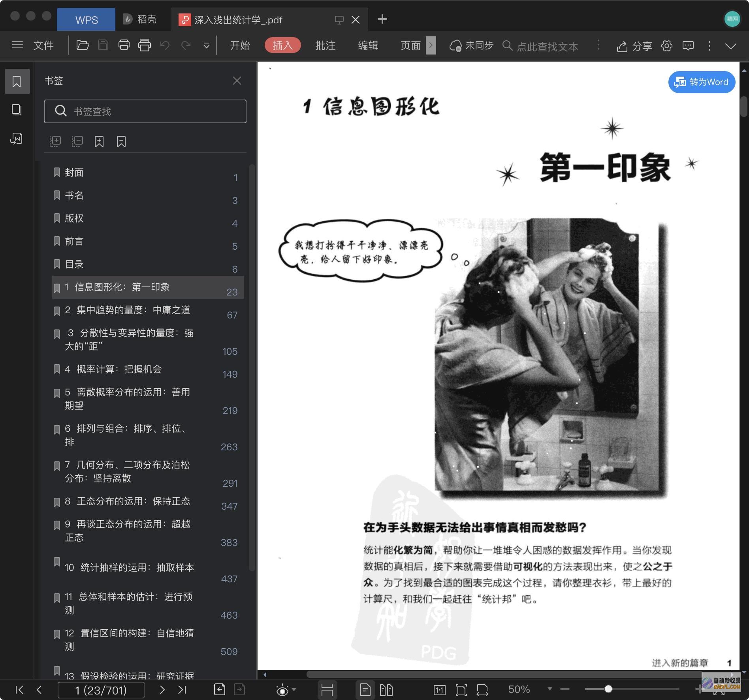Switch to the 批注 tab
Viewport: 749px width, 700px height.
point(326,45)
